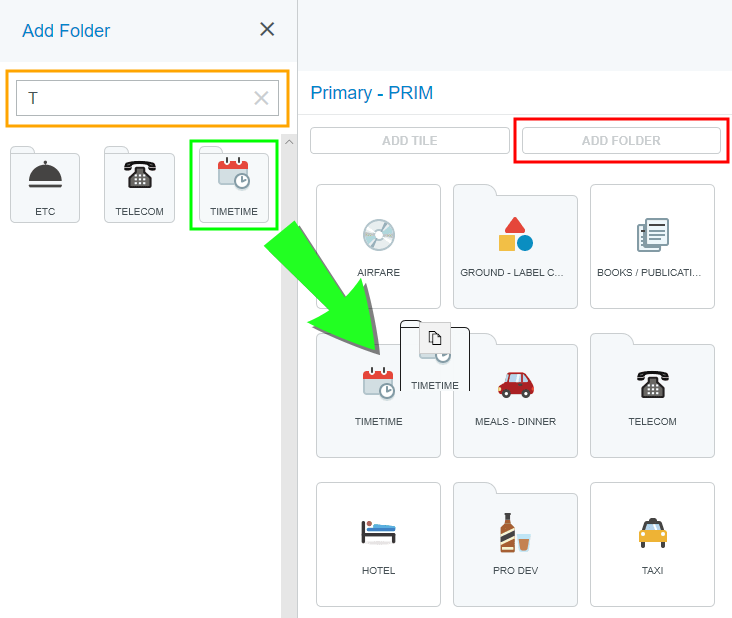Image resolution: width=732 pixels, height=618 pixels.
Task: Select the TELECOM folder in Add Folder panel
Action: pos(139,185)
